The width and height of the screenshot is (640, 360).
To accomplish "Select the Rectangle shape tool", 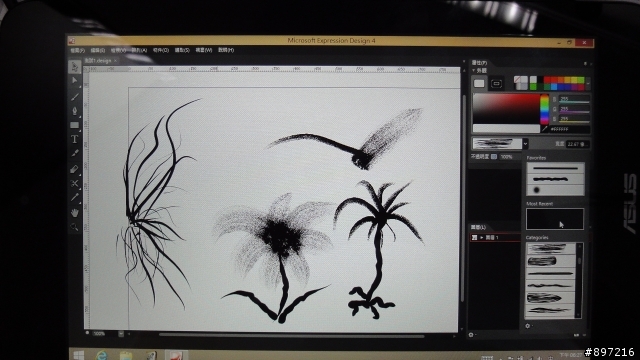I will point(74,125).
